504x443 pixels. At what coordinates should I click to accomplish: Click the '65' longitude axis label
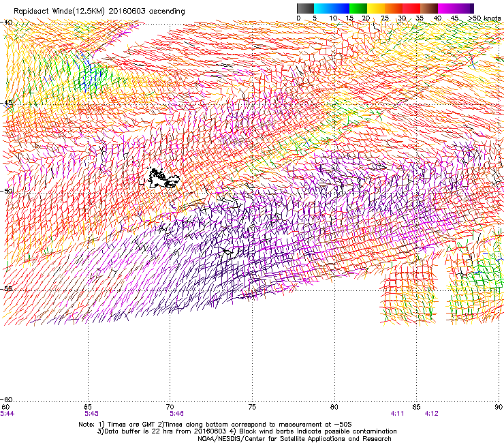(x=88, y=407)
